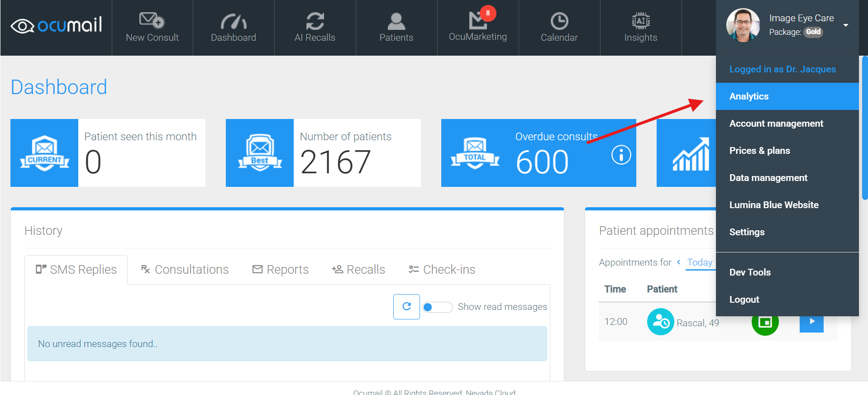Viewport: 868px width, 395px height.
Task: Open Lumina Blue Website link
Action: tap(787, 205)
